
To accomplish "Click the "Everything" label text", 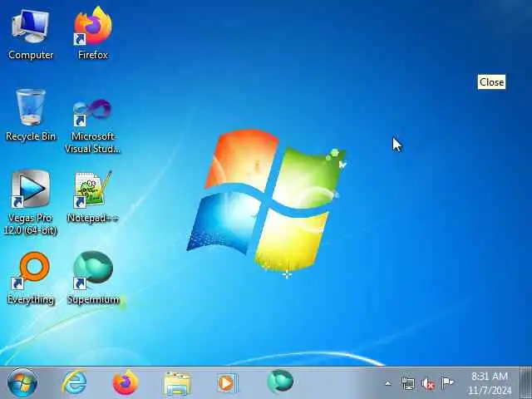I will 31,299.
